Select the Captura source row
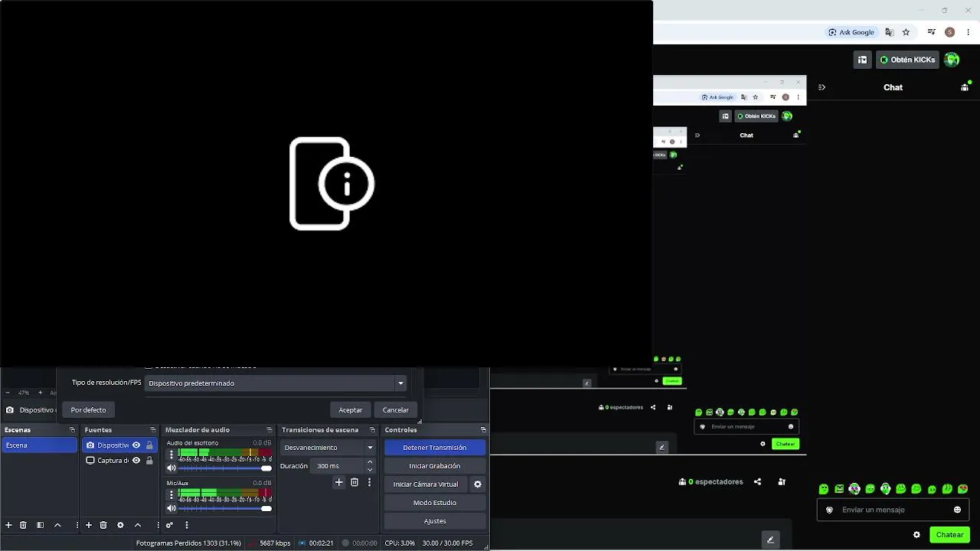 tap(119, 461)
